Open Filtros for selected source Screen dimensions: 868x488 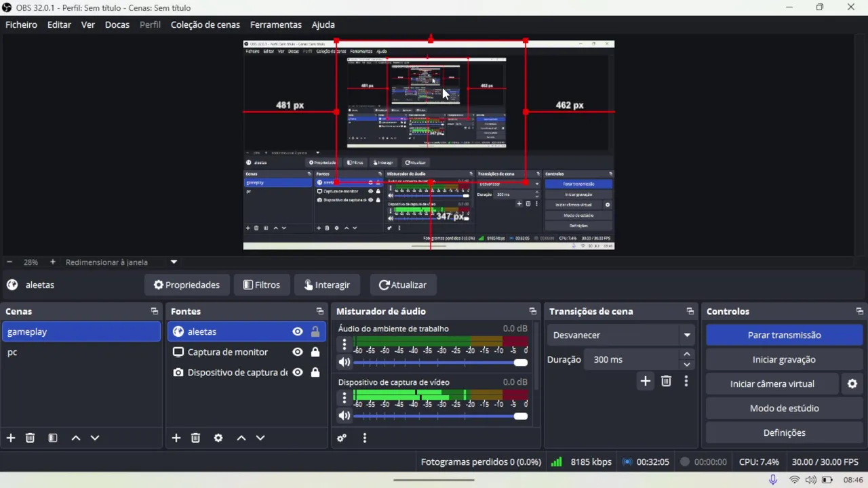click(x=262, y=285)
